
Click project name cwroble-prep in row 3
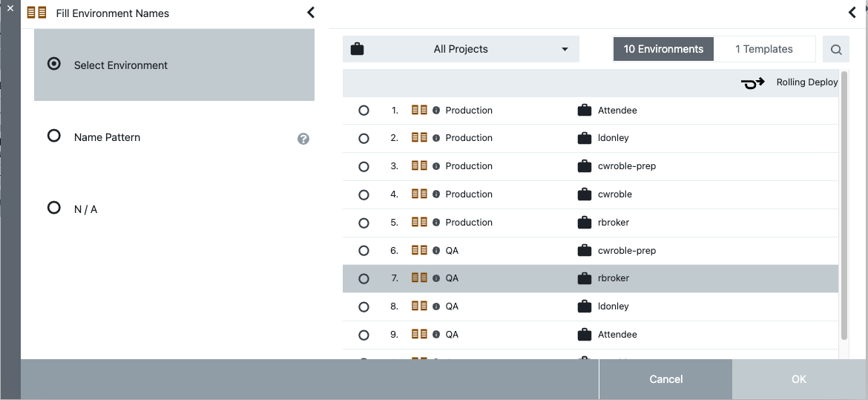point(627,166)
